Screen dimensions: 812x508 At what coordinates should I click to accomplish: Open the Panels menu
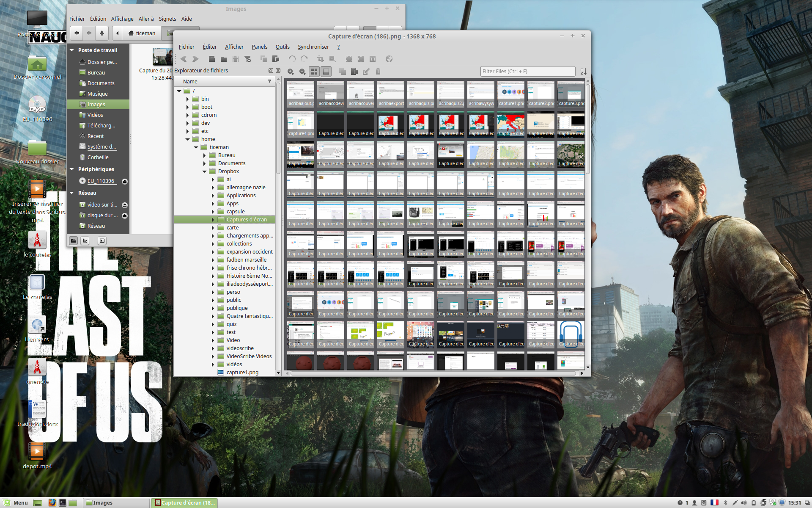click(259, 47)
